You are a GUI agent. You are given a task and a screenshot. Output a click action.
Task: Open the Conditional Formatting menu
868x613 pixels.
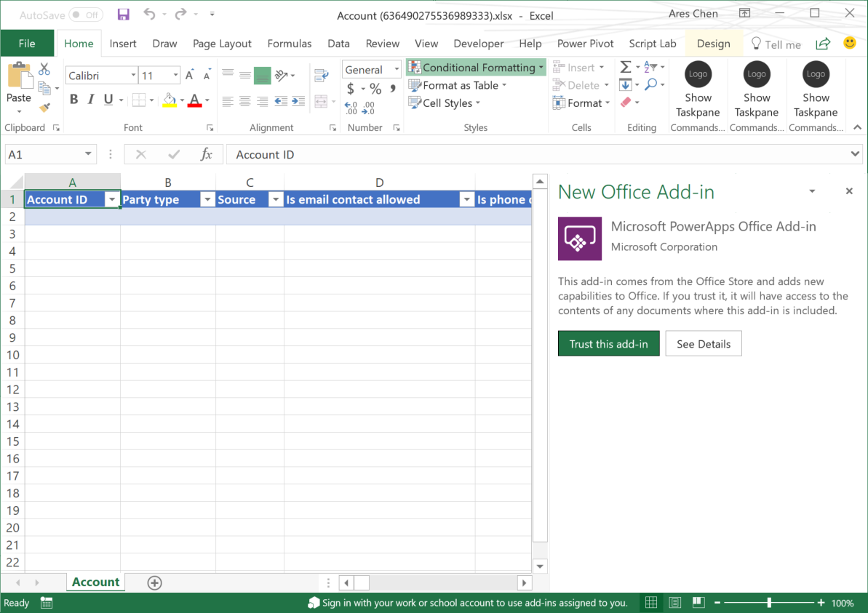pos(477,68)
